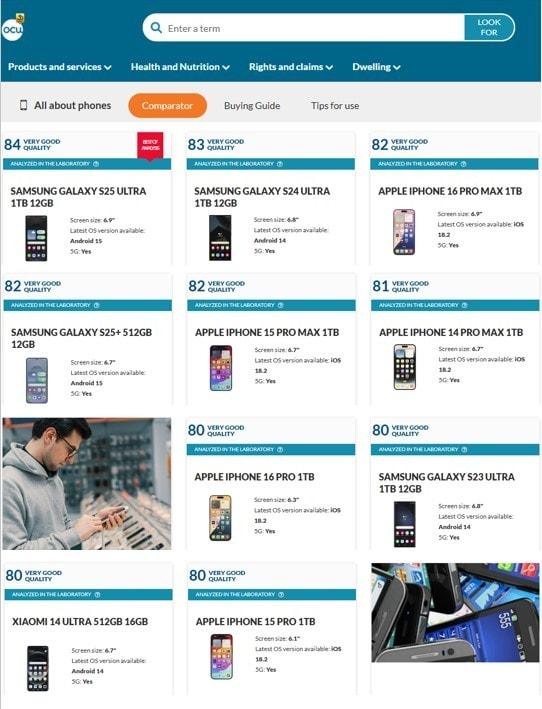Image resolution: width=542 pixels, height=709 pixels.
Task: Click the red Best of Analysis badge
Action: pos(150,145)
